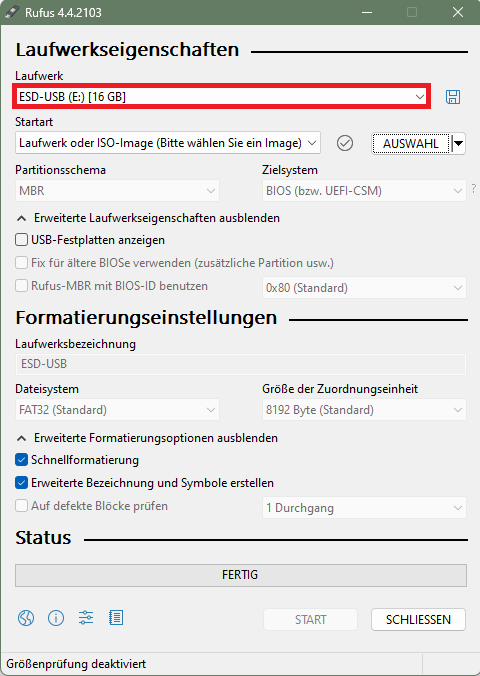The image size is (480, 676).
Task: Uncheck Schnellformatierung checkbox
Action: [x=22, y=460]
